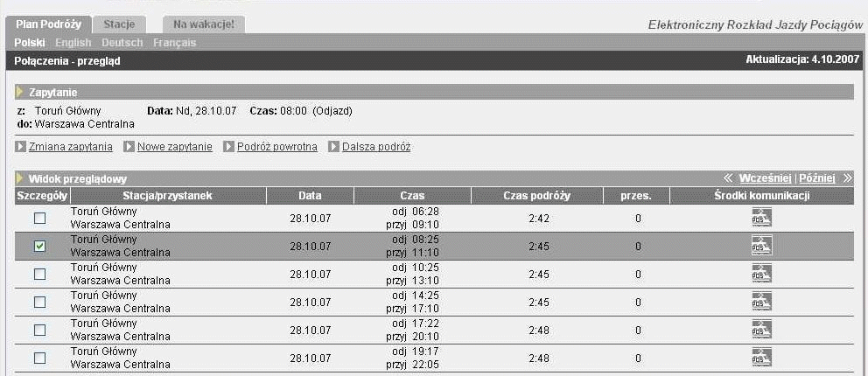Image resolution: width=868 pixels, height=376 pixels.
Task: Click double-arrow icon after Później
Action: click(847, 178)
